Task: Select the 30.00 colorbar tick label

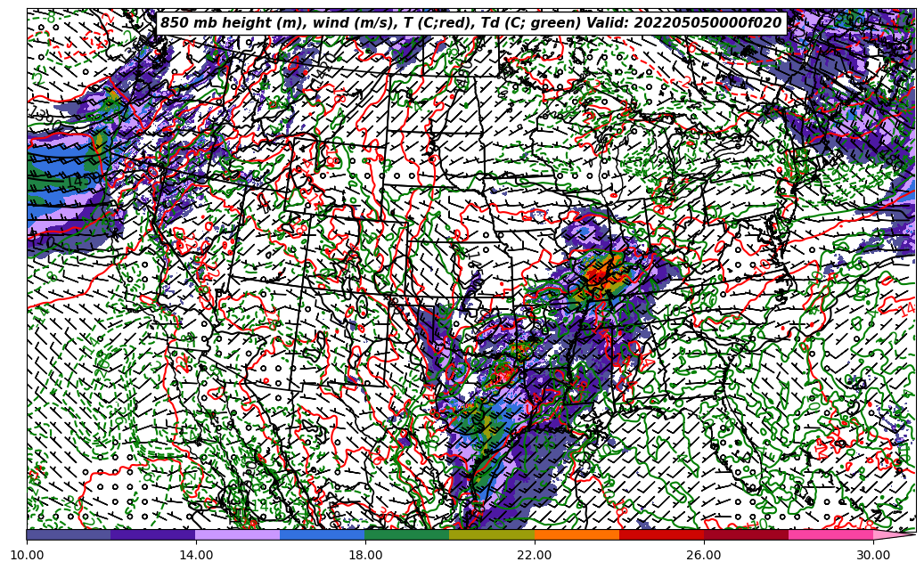Action: click(x=873, y=555)
